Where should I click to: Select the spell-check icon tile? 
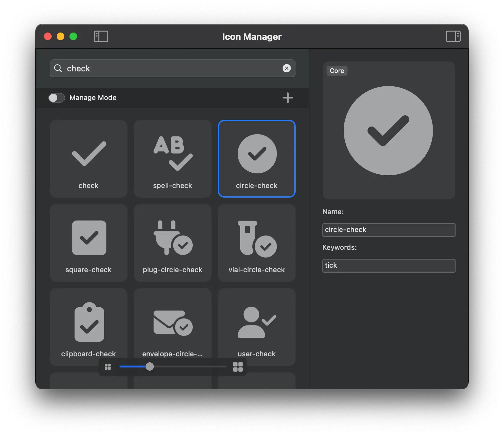(x=173, y=159)
